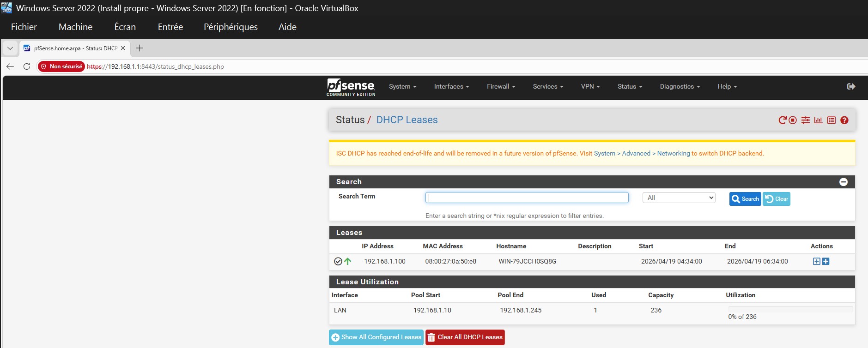Click the blue Search button
The width and height of the screenshot is (868, 348).
coord(745,199)
